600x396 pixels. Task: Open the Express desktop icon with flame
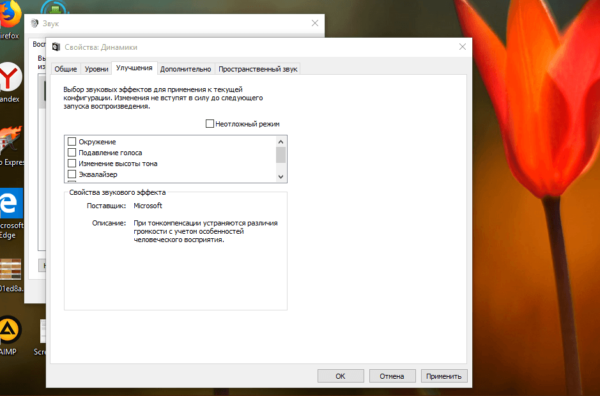point(11,145)
